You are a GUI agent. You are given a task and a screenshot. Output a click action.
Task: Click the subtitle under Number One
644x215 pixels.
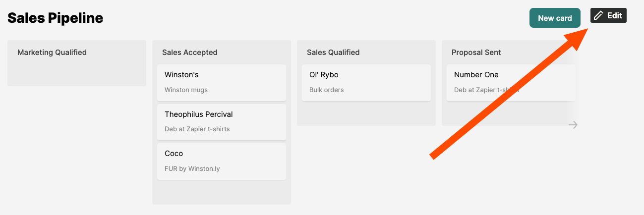pyautogui.click(x=487, y=90)
